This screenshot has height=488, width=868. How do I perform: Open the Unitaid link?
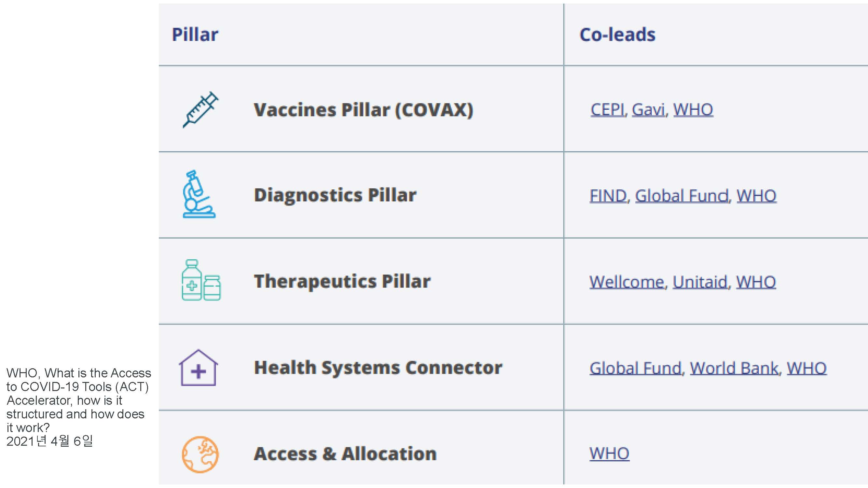coord(700,282)
